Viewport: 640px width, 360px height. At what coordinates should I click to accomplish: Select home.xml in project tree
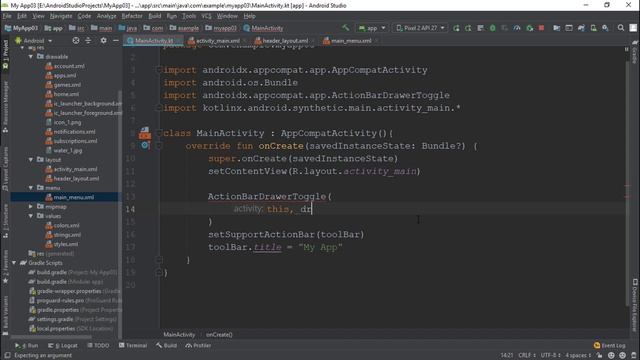pyautogui.click(x=62, y=94)
